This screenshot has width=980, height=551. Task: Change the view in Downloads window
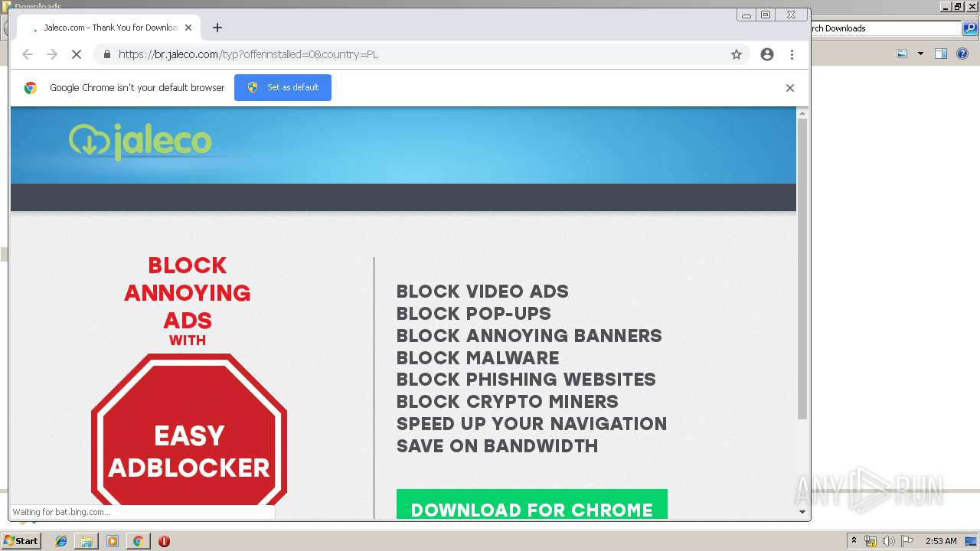[902, 54]
